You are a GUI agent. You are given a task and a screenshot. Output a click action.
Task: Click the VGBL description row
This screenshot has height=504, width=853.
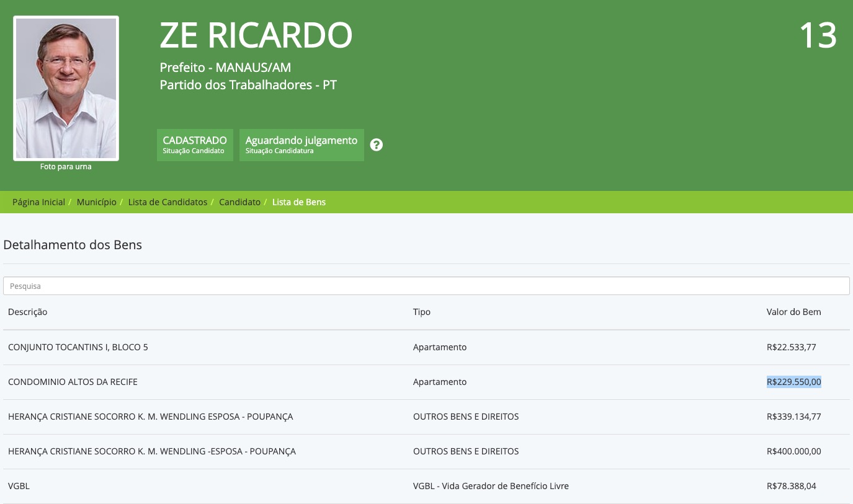[x=19, y=486]
